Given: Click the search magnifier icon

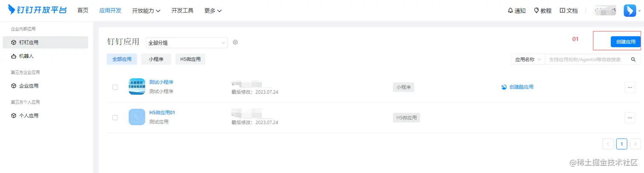Looking at the screenshot, I should click(x=633, y=60).
